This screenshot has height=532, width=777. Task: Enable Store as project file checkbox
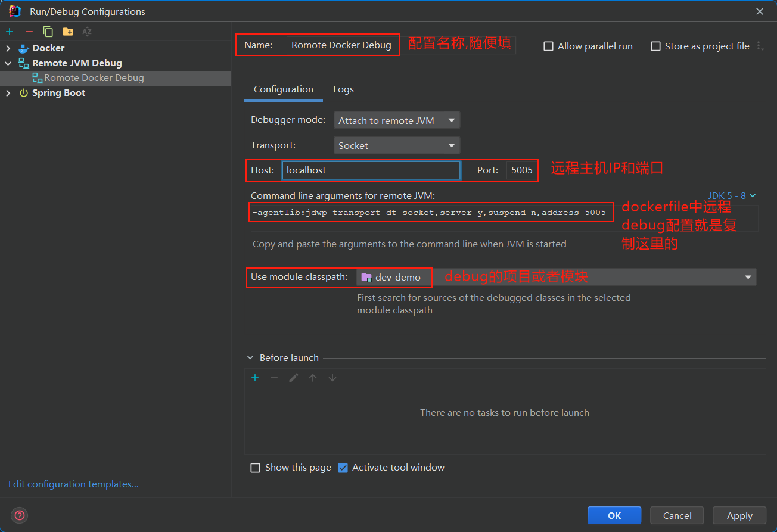click(x=656, y=46)
